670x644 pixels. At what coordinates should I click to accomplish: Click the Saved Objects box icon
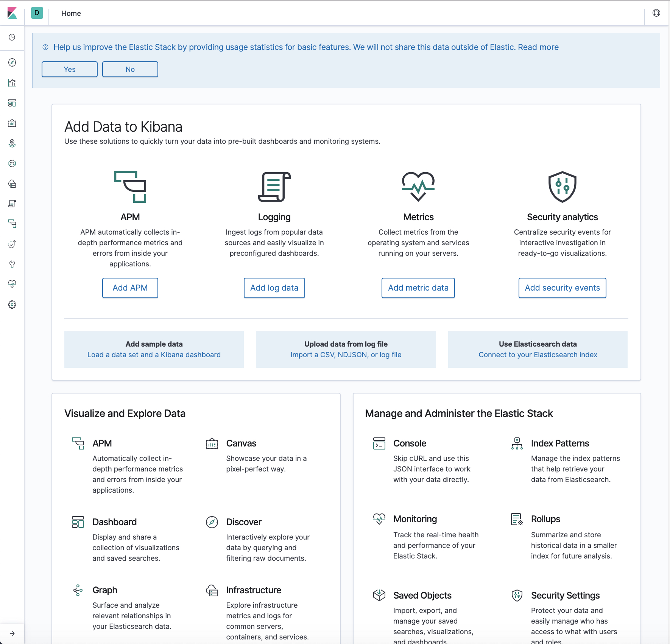[379, 596]
